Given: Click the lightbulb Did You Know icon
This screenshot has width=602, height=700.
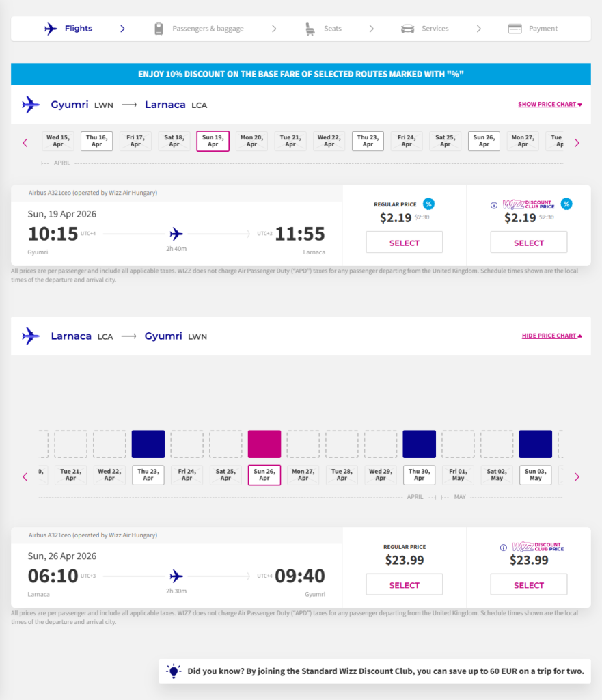Looking at the screenshot, I should pos(174,671).
